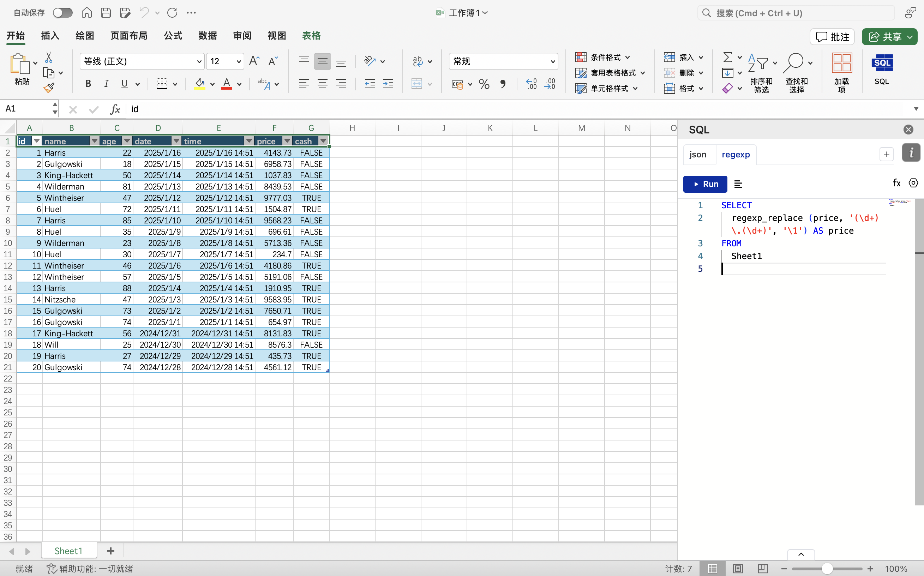
Task: Switch to page layout view in status bar
Action: 738,568
